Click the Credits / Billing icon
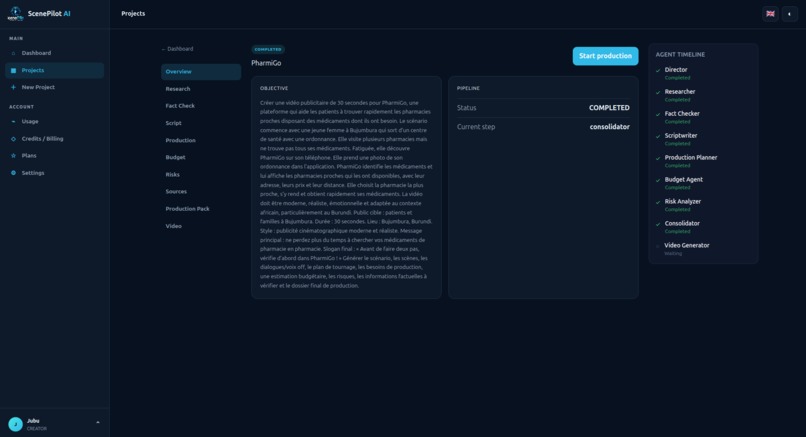 (x=13, y=139)
